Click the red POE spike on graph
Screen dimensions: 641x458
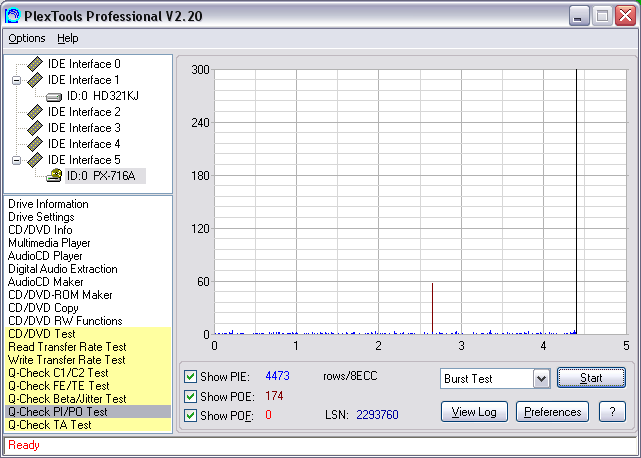click(x=433, y=308)
